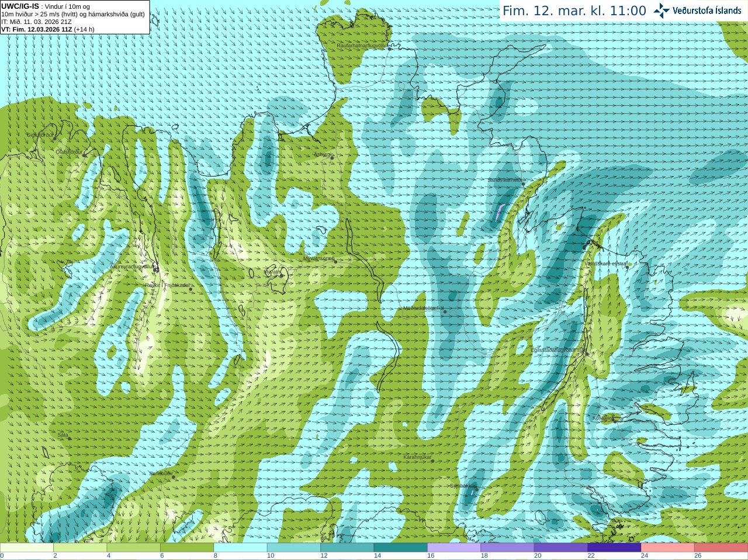Click the Veðurstofa Íslands logo emblem
This screenshot has width=748, height=560.
tap(661, 11)
